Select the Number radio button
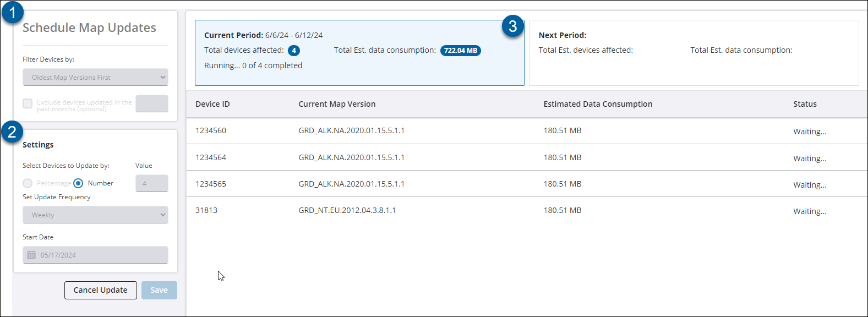The height and width of the screenshot is (317, 868). 78,183
